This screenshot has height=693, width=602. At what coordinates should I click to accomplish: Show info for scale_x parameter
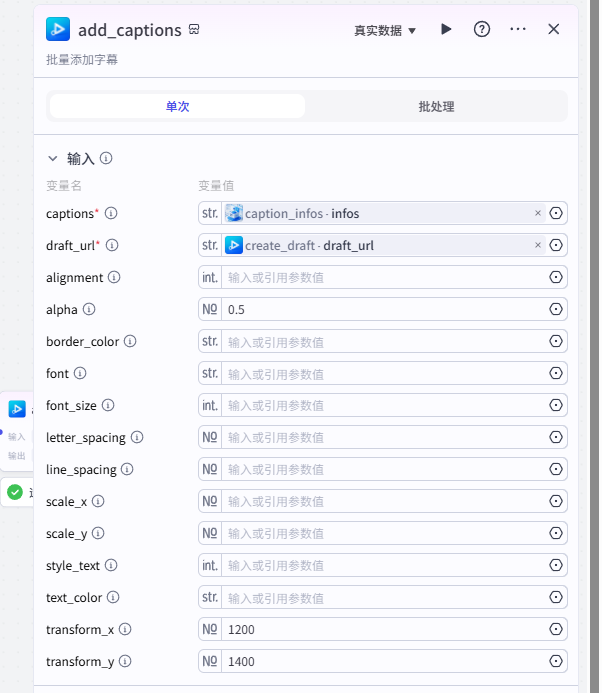click(x=98, y=501)
